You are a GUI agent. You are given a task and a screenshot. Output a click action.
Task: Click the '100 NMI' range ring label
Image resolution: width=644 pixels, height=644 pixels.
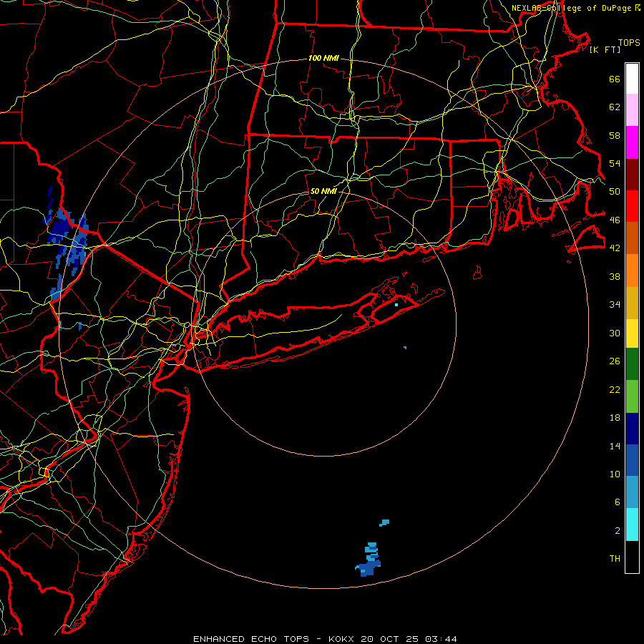323,59
